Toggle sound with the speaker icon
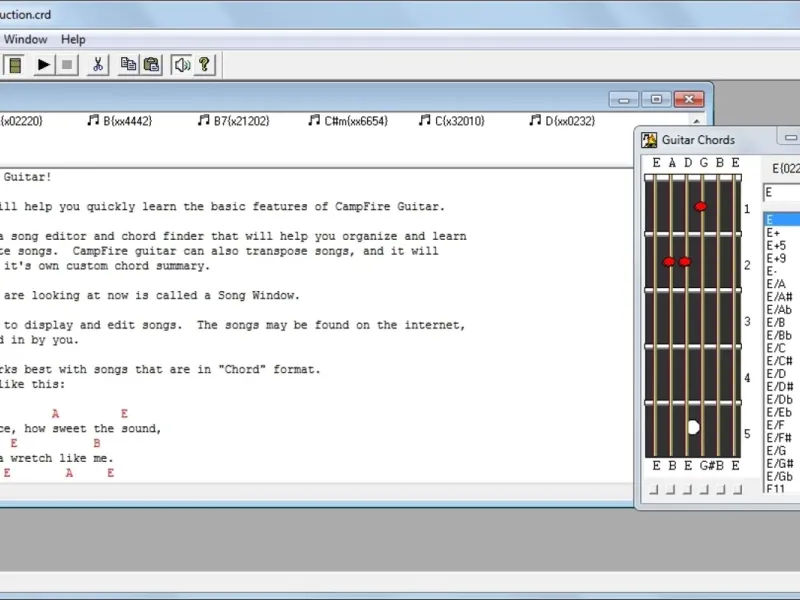Screen dimensions: 800x600 pos(182,65)
